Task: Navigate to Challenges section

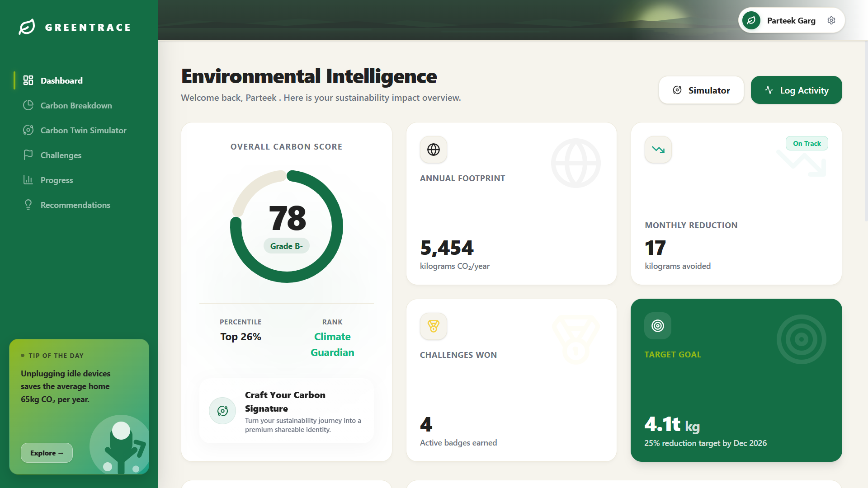Action: (81, 155)
